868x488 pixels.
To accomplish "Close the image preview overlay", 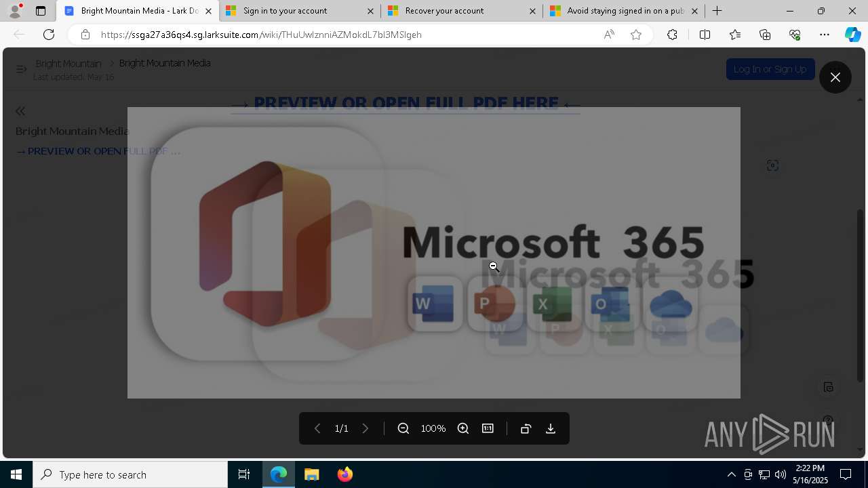I will 835,77.
